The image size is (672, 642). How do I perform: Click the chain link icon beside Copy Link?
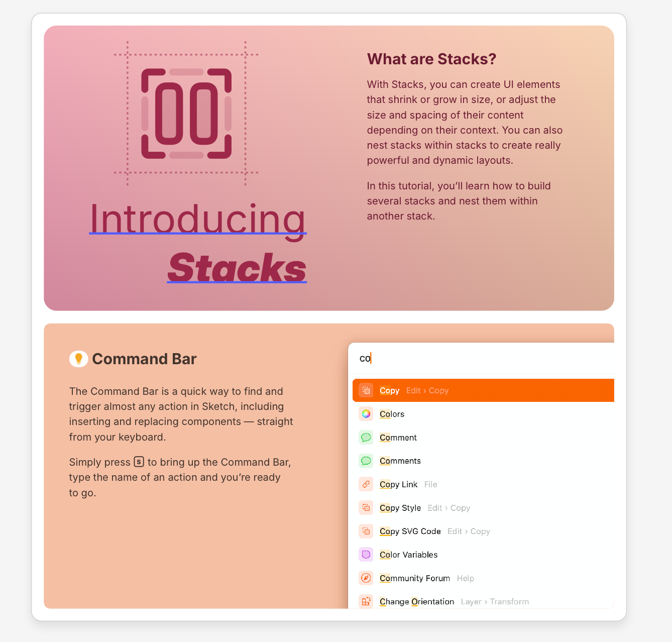point(366,484)
